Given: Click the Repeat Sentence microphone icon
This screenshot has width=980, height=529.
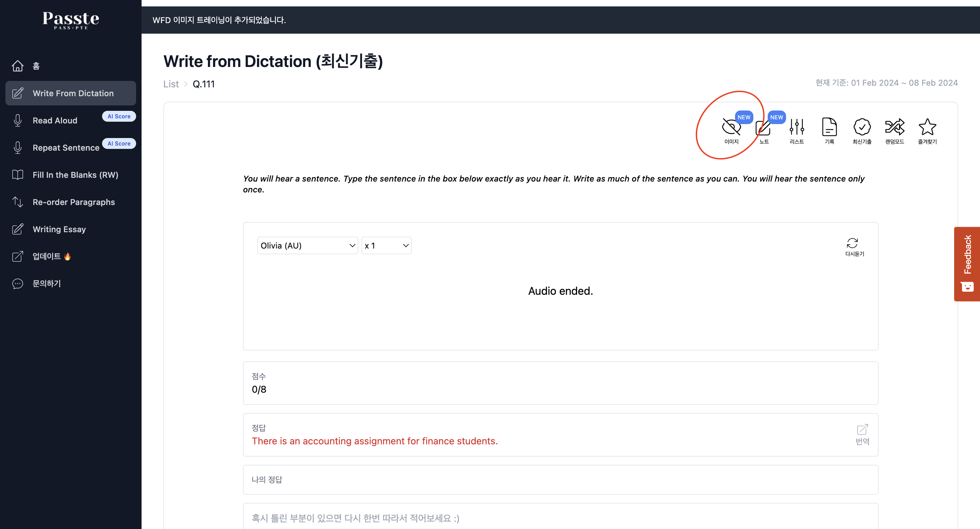Looking at the screenshot, I should [17, 148].
